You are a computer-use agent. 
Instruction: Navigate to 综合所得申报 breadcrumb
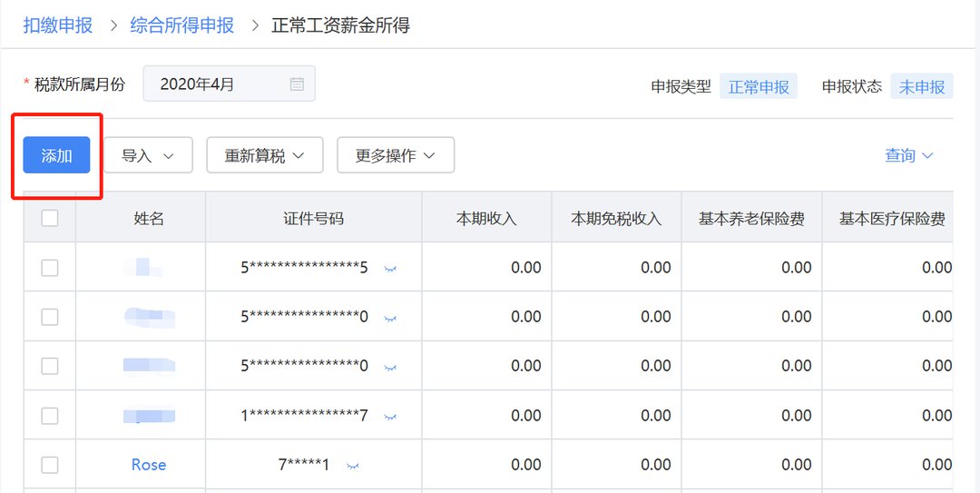click(x=181, y=25)
